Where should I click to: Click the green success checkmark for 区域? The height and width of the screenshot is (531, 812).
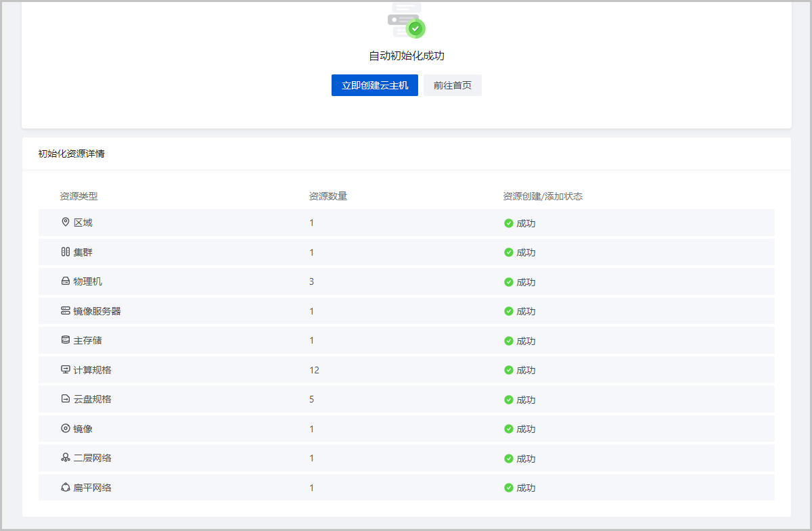click(x=509, y=223)
